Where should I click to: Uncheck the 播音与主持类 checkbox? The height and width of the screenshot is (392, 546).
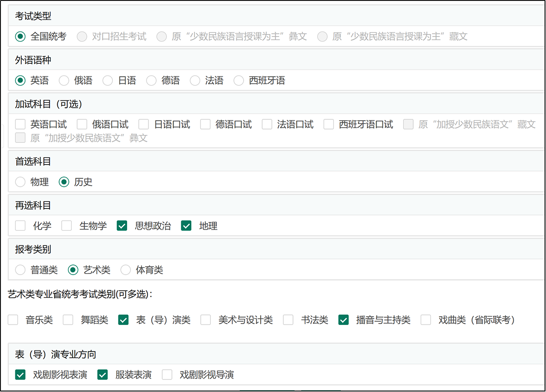(344, 320)
